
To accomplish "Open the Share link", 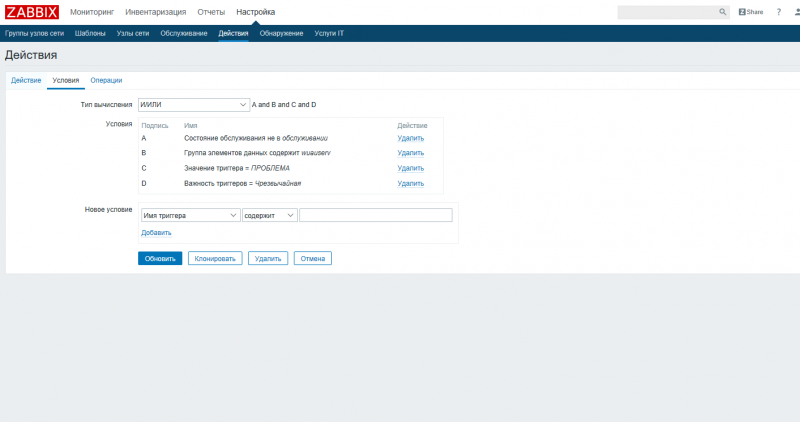I will 751,12.
